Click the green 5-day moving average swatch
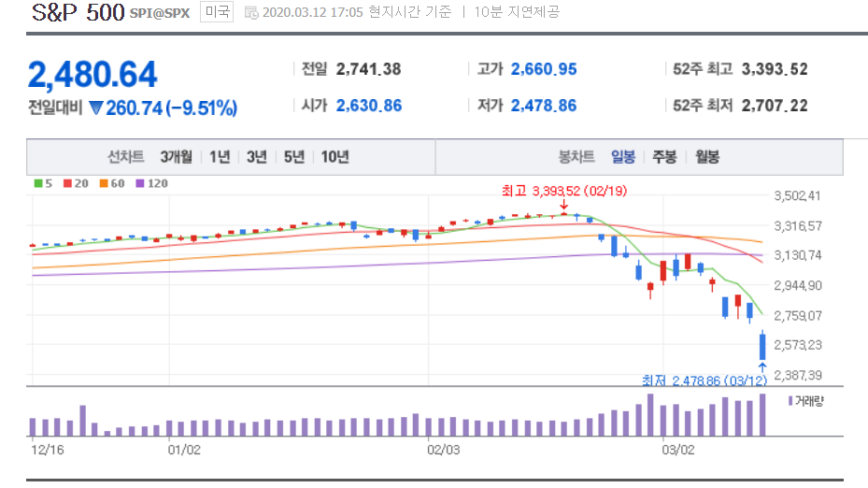This screenshot has height=488, width=868. coord(38,183)
